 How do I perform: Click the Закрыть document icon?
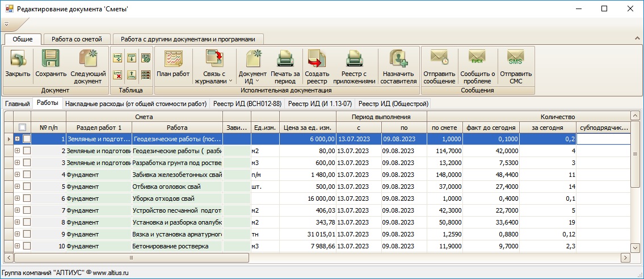click(x=18, y=58)
